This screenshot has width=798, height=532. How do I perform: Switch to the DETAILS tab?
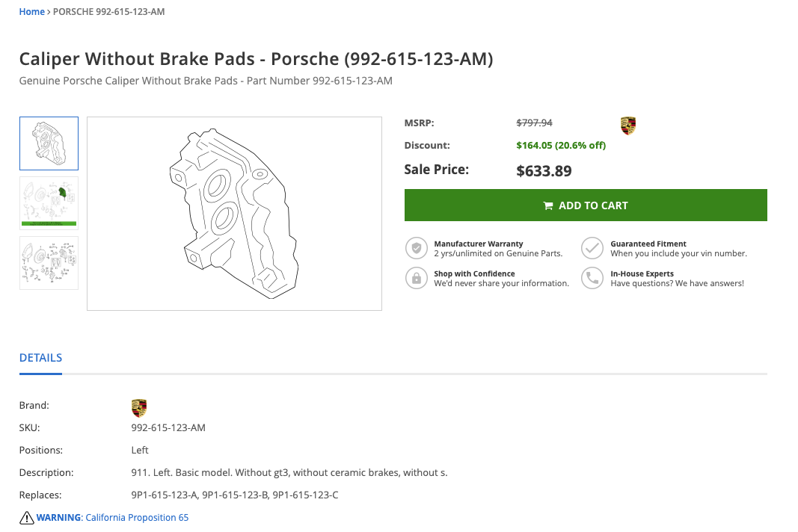coord(40,358)
